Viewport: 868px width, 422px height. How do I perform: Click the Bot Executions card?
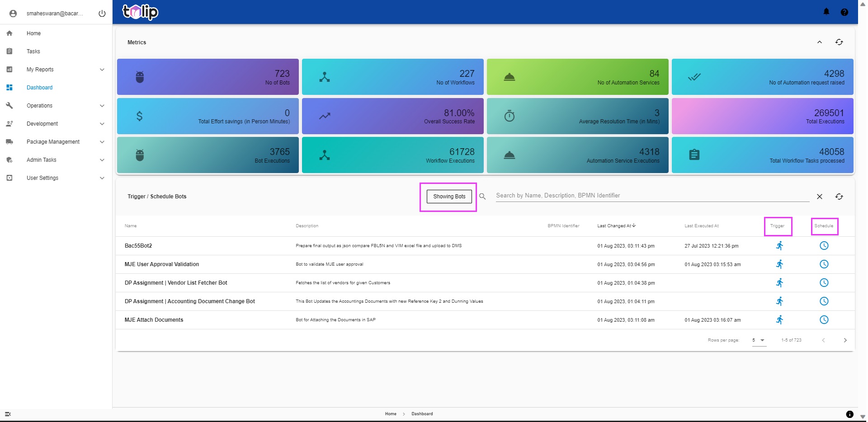tap(208, 155)
